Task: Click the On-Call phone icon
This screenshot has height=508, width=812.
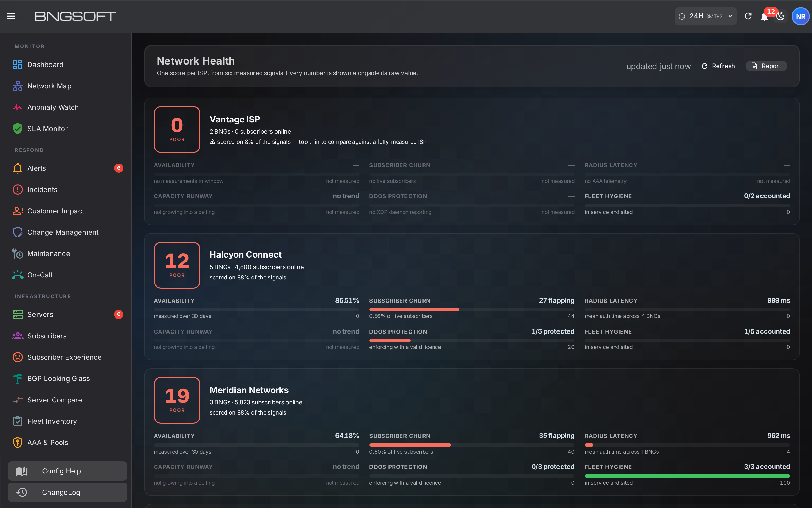Action: click(x=18, y=275)
